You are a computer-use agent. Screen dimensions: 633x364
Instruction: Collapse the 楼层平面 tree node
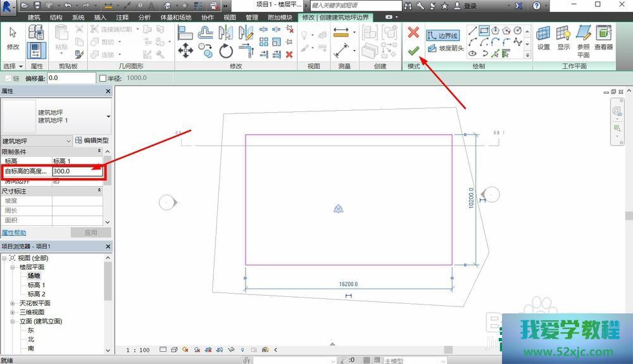[x=13, y=267]
